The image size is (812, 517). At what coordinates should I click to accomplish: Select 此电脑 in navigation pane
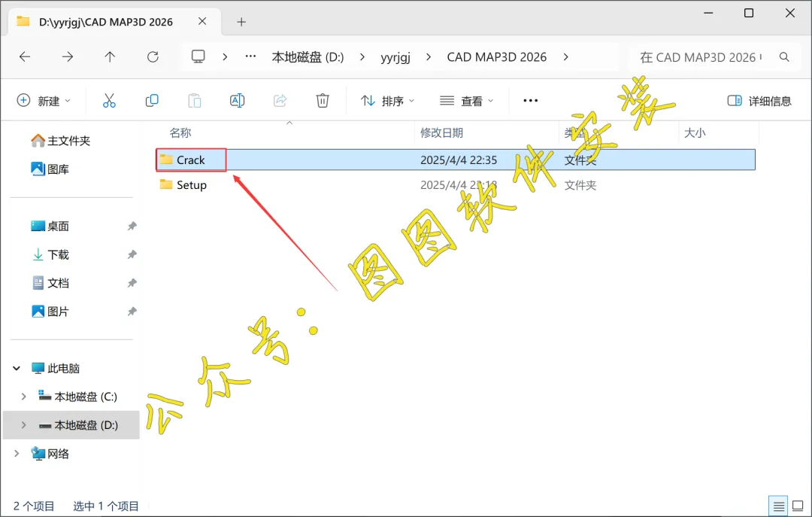56,368
